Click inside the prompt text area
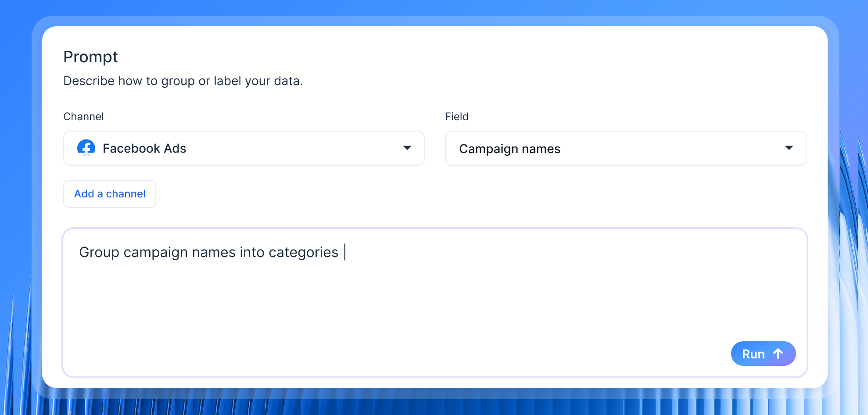This screenshot has width=868, height=415. pyautogui.click(x=434, y=303)
